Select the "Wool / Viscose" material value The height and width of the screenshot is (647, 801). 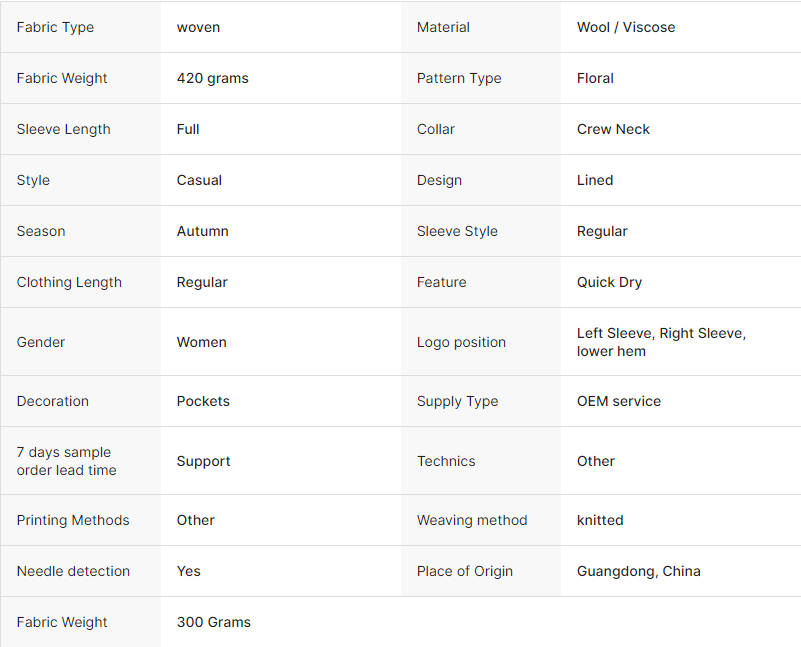pyautogui.click(x=626, y=27)
